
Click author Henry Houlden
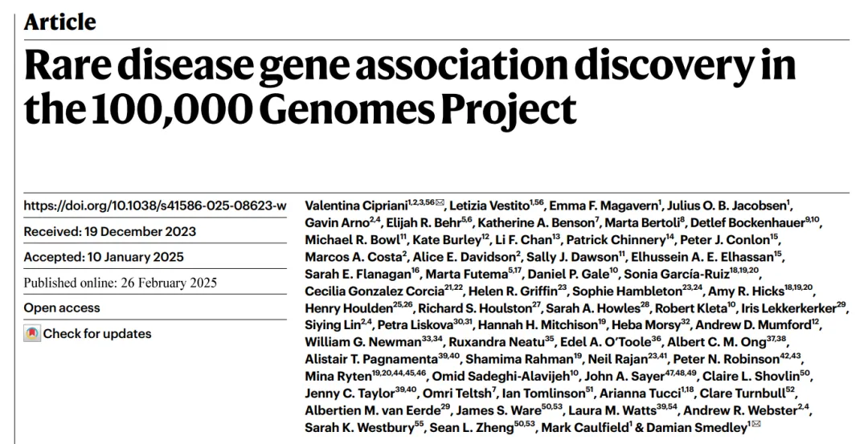click(342, 308)
